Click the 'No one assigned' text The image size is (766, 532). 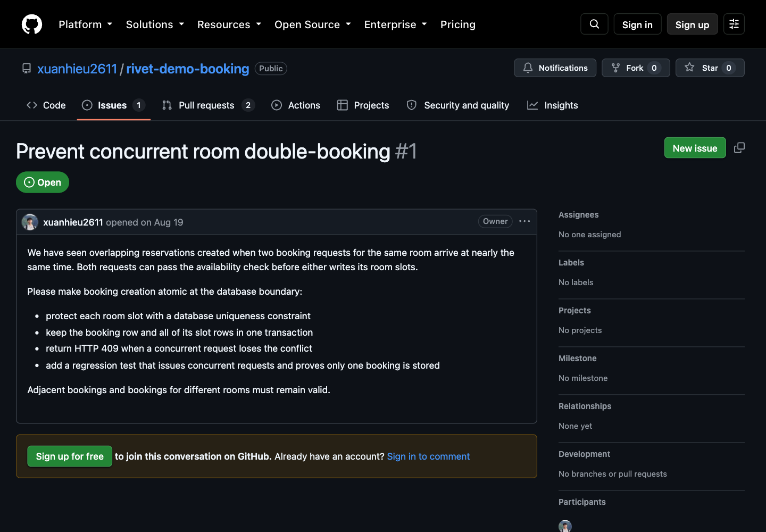coord(589,235)
